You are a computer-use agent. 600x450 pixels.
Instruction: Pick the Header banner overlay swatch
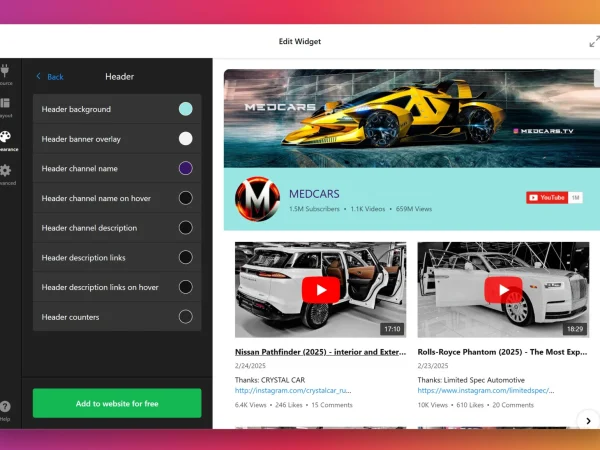tap(186, 139)
